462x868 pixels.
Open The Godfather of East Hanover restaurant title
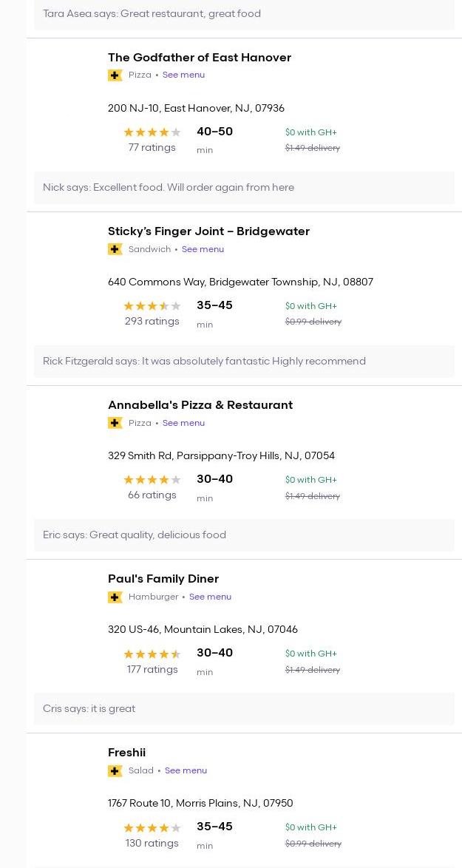point(200,58)
